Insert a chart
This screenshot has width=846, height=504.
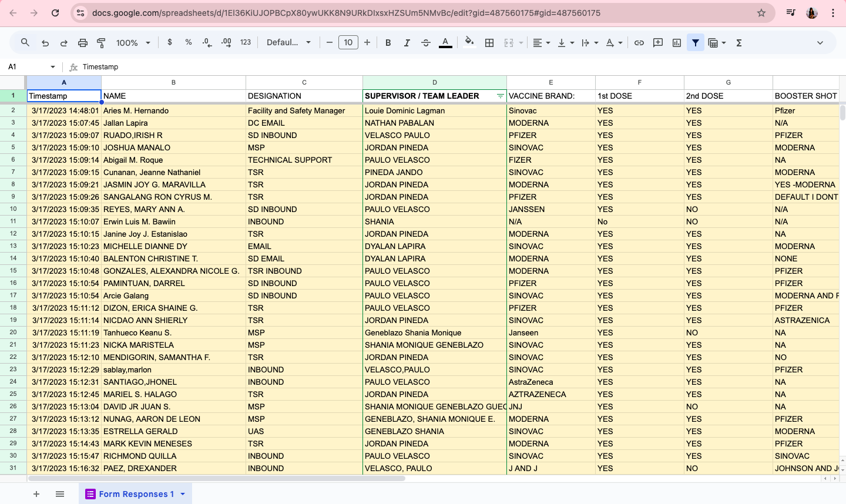tap(677, 42)
